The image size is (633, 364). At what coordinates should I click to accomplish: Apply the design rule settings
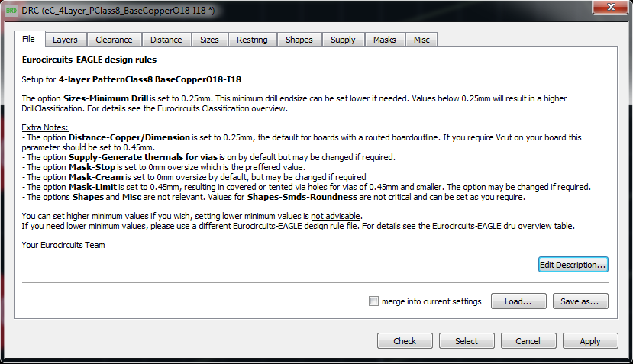click(589, 341)
